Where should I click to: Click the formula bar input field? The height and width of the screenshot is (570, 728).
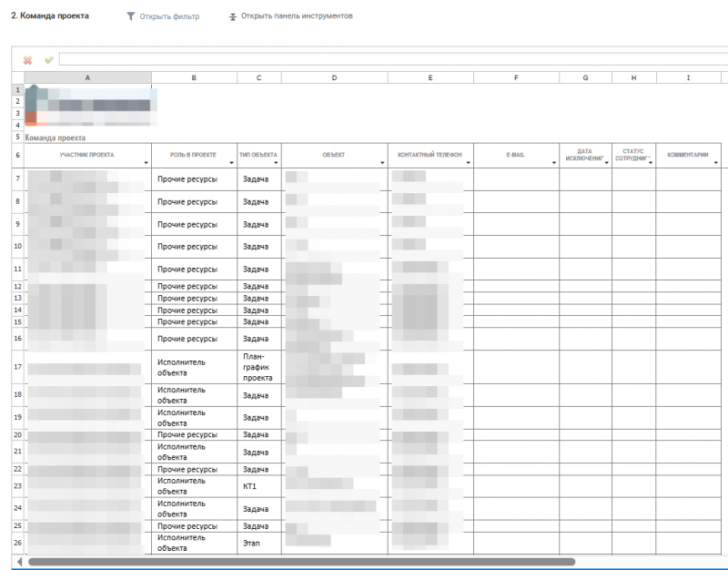(x=391, y=60)
